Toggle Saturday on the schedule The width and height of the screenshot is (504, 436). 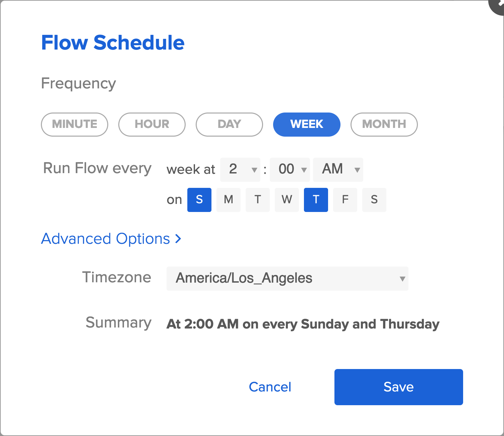[374, 200]
